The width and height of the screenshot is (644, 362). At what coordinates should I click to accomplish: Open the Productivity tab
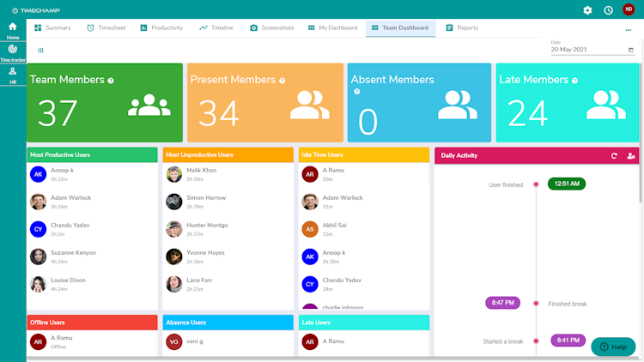[161, 28]
